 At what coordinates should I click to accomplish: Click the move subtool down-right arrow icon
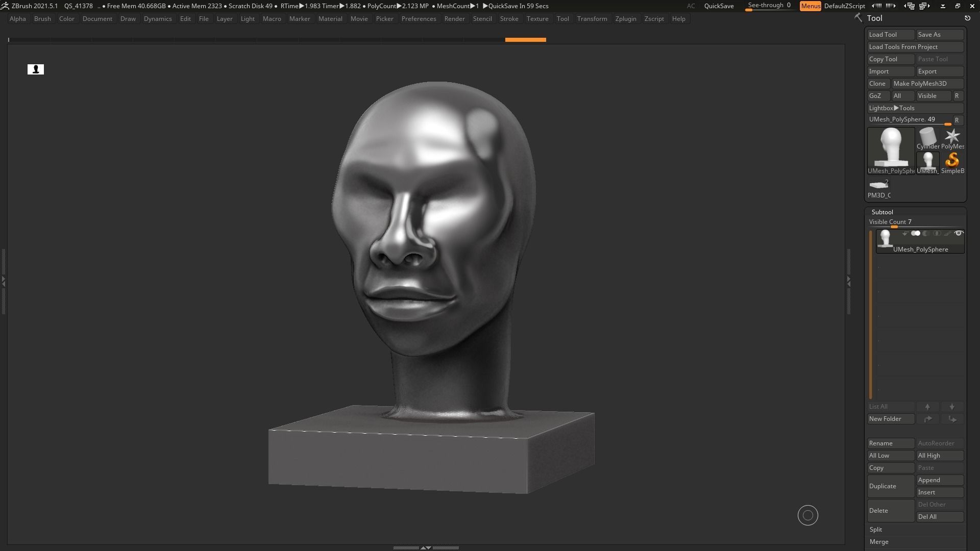(952, 419)
